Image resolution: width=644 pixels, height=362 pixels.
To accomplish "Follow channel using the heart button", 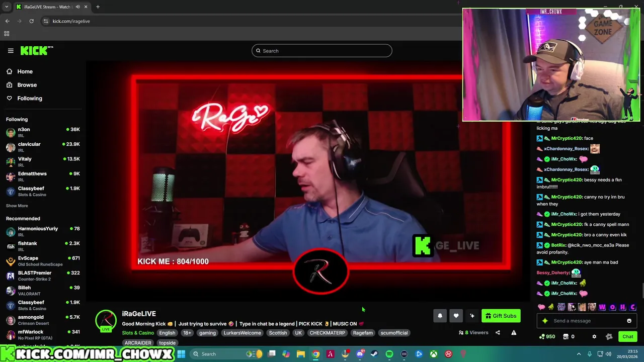I will tap(456, 316).
